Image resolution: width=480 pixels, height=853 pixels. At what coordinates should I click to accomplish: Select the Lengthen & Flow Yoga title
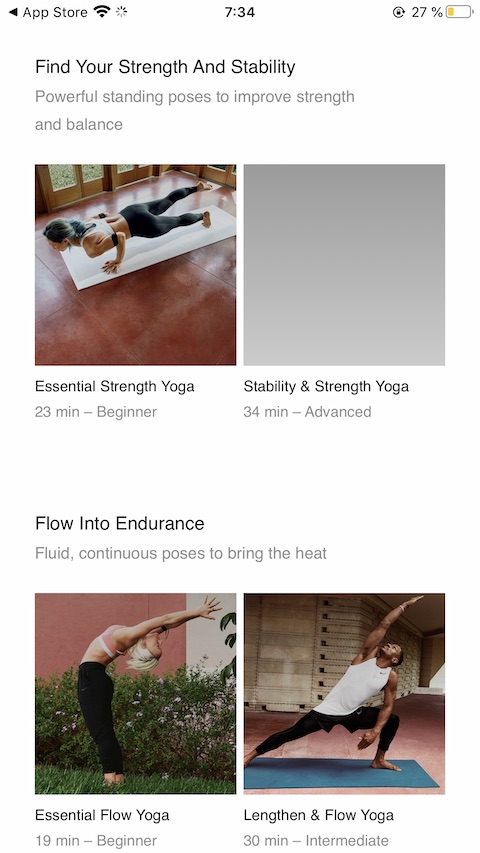(319, 815)
